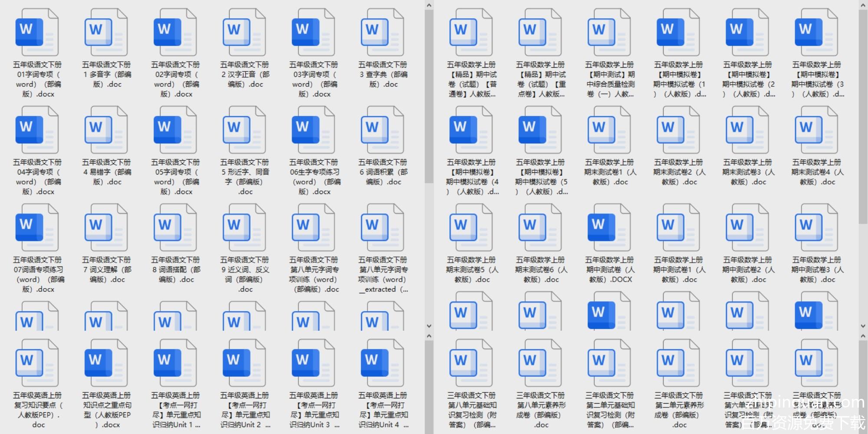868x434 pixels.
Task: Click scroll-up arrow of 三年级语文下册 file pane
Action: click(x=863, y=336)
